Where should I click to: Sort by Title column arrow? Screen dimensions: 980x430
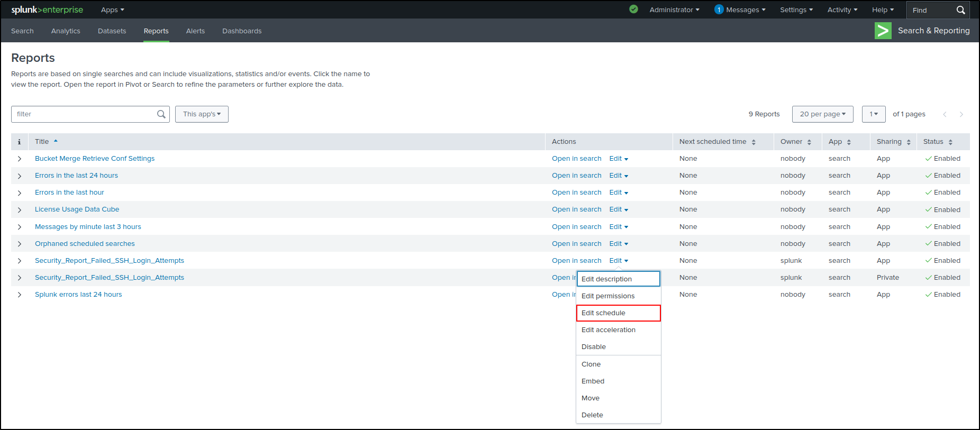[x=56, y=141]
